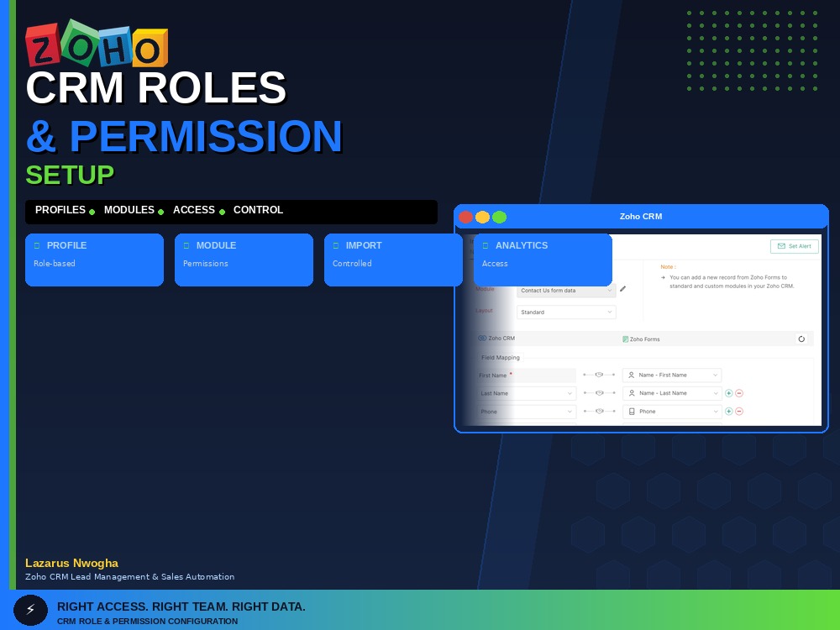The height and width of the screenshot is (630, 840).
Task: Click the mapping connector icon in the Phone row
Action: pos(599,412)
